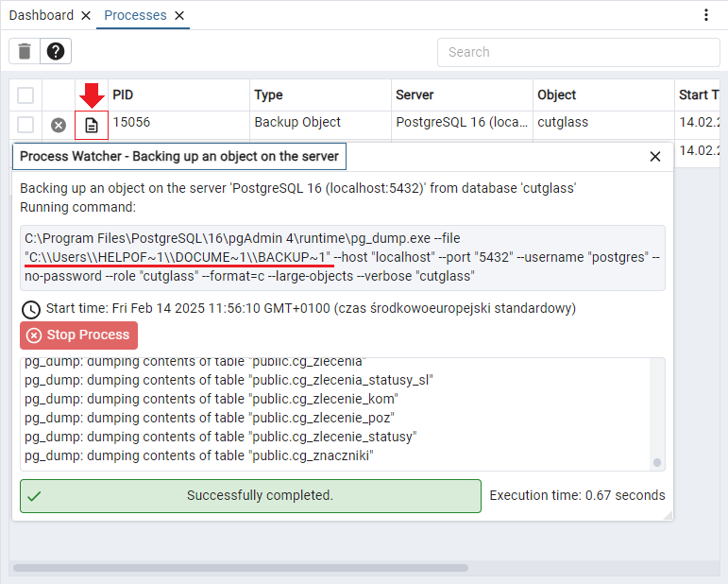Sort by the Object column header
The image size is (728, 584).
click(x=557, y=94)
